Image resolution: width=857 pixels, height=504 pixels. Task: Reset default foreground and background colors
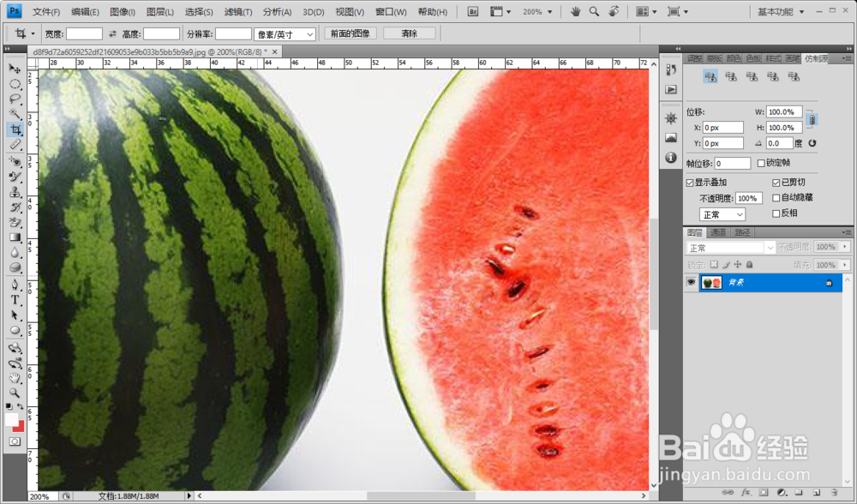point(9,406)
